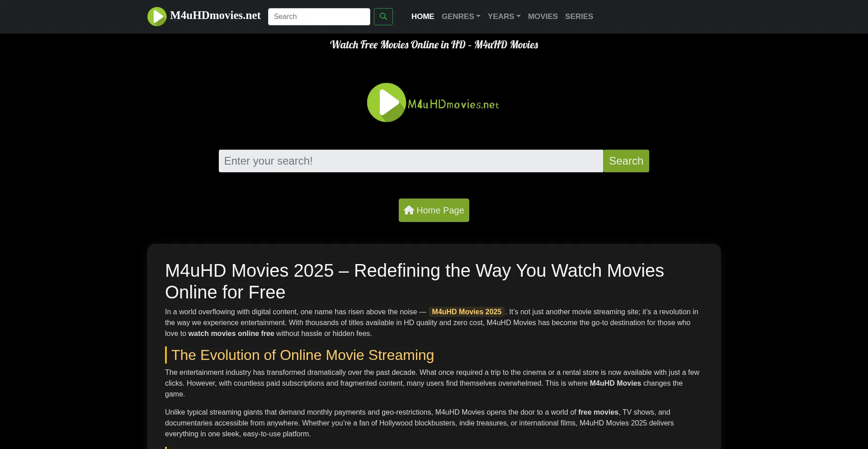Go to the MOVIES nav section
The height and width of the screenshot is (449, 868).
pos(542,17)
